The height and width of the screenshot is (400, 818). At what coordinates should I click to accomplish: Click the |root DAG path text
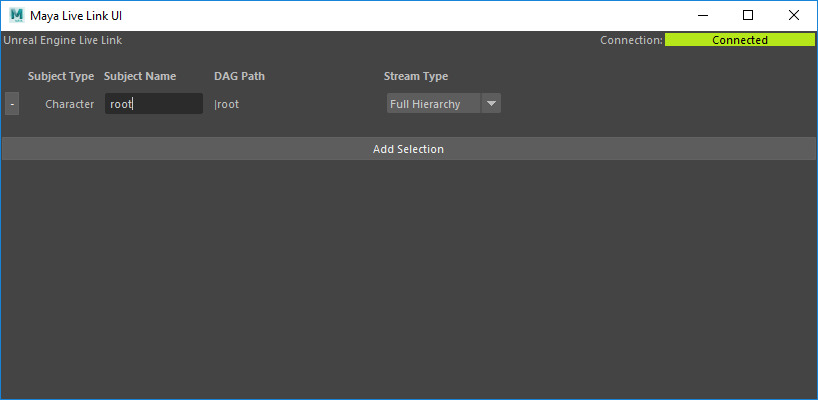[227, 104]
